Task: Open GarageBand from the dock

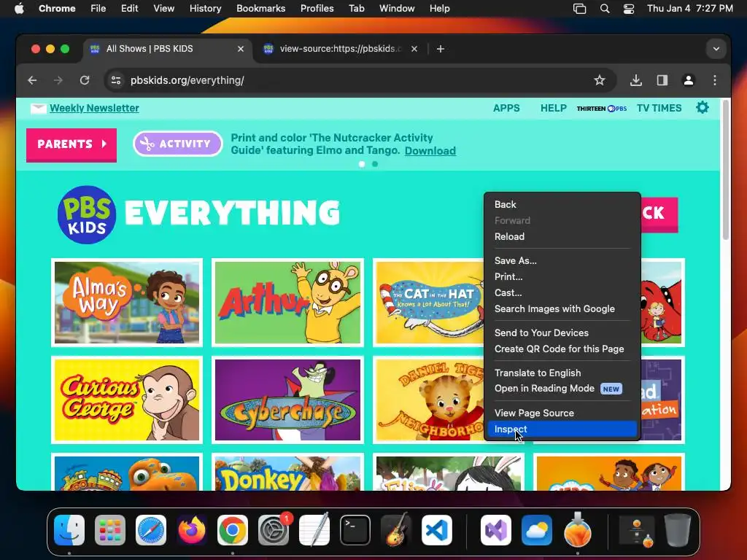Action: (396, 530)
